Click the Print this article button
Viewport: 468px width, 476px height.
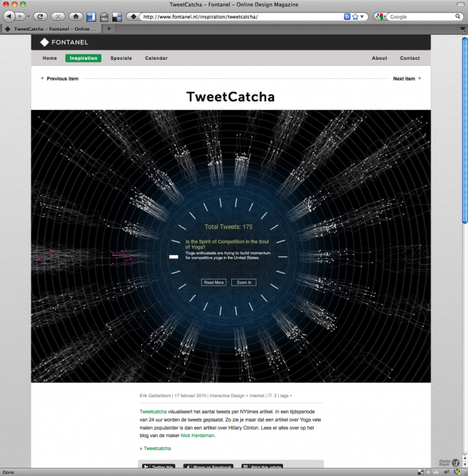262,466
